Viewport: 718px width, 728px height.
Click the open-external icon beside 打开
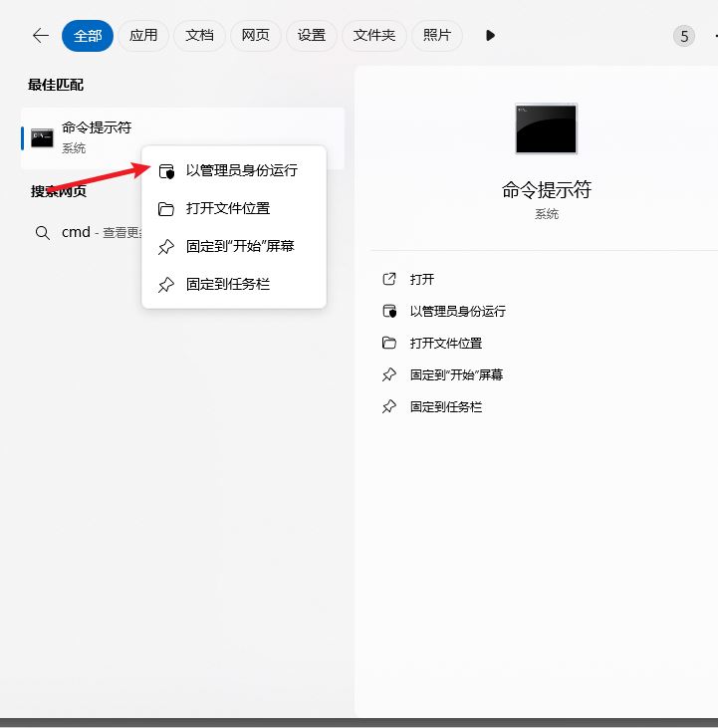(389, 279)
